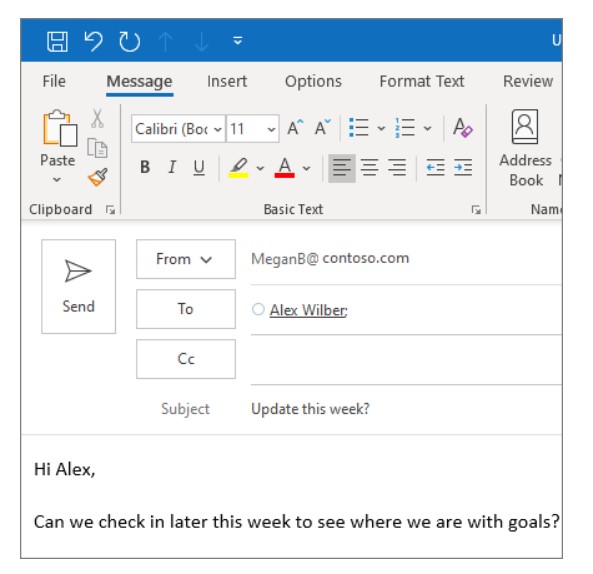Open the Basic Text dialog launcher
The height and width of the screenshot is (574, 593).
click(x=476, y=209)
